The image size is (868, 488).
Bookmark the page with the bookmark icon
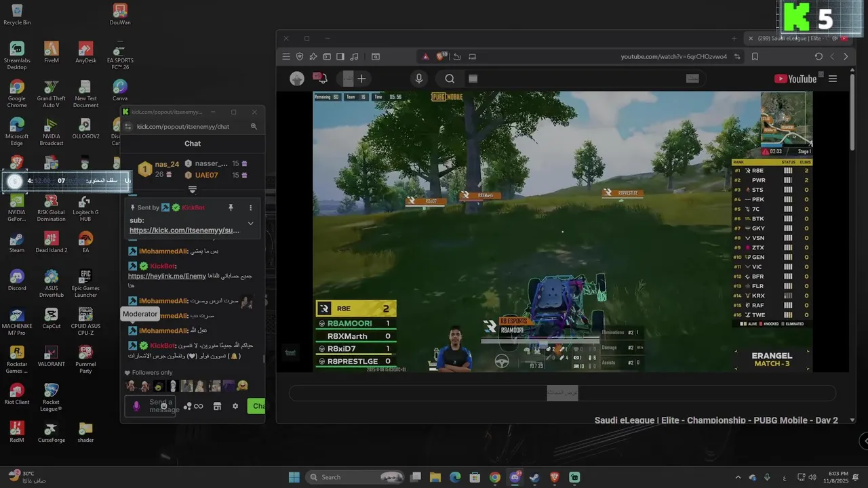tap(755, 57)
